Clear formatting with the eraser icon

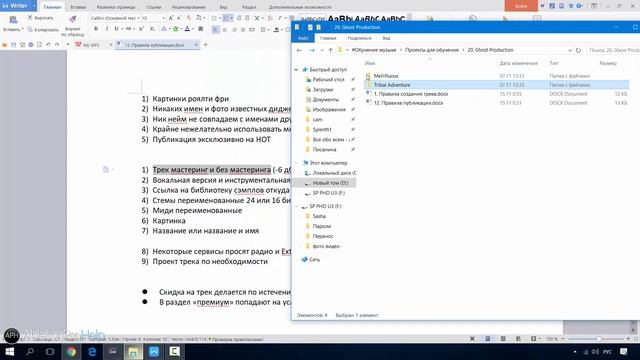tap(189, 18)
